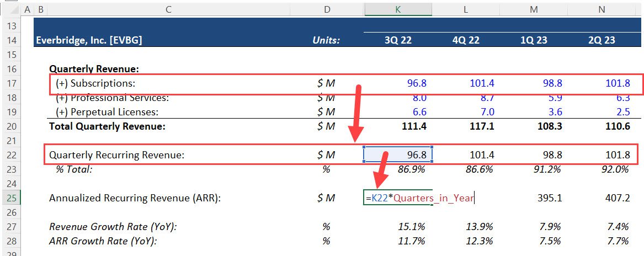
Task: Select row 25 header
Action: [x=10, y=198]
